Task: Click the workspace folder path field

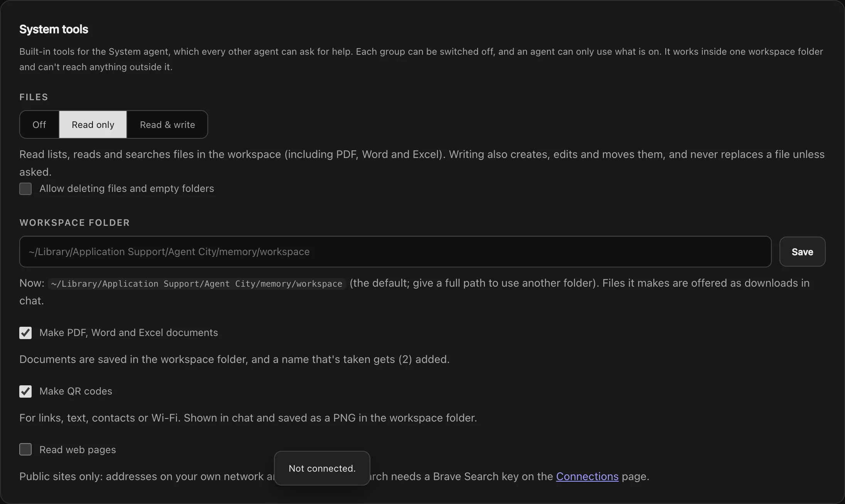Action: [395, 252]
